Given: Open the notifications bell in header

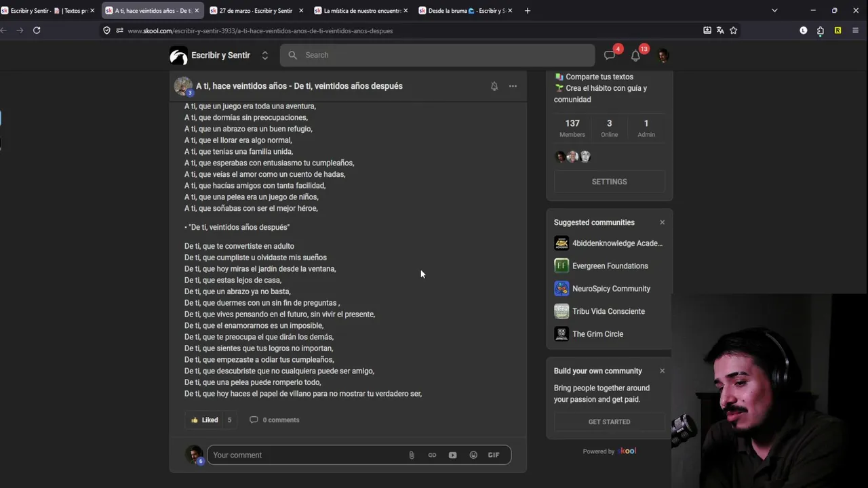Looking at the screenshot, I should tap(635, 56).
